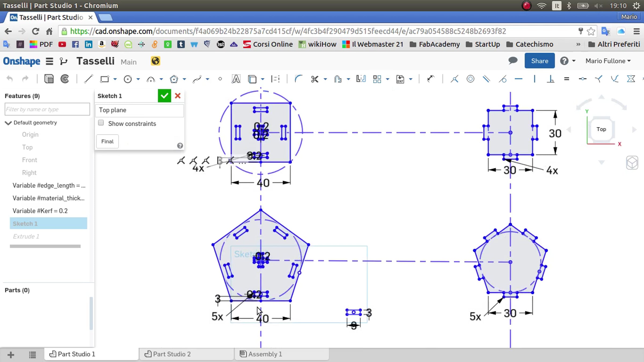Select the Rectangle sketch tool
The height and width of the screenshot is (362, 644).
(104, 79)
